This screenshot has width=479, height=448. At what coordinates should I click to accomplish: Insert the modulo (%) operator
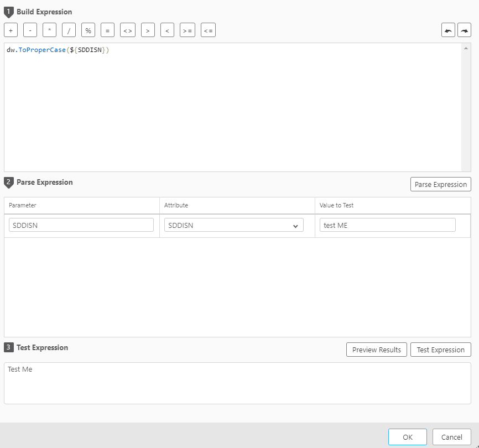pyautogui.click(x=88, y=30)
